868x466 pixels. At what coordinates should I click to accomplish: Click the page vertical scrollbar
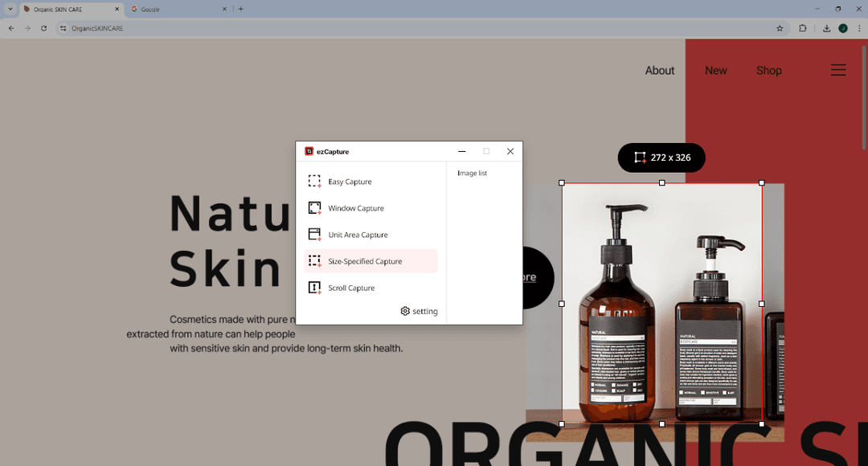[864, 96]
